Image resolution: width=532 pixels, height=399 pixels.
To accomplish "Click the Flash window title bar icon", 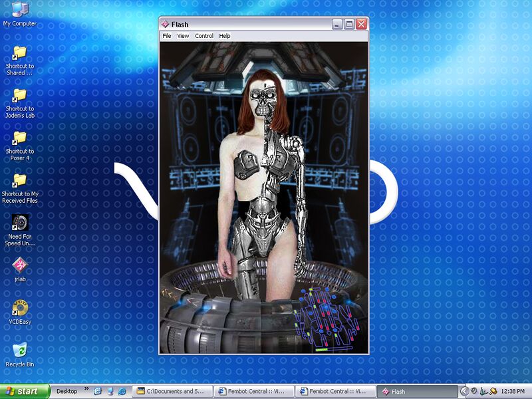I will [x=166, y=25].
